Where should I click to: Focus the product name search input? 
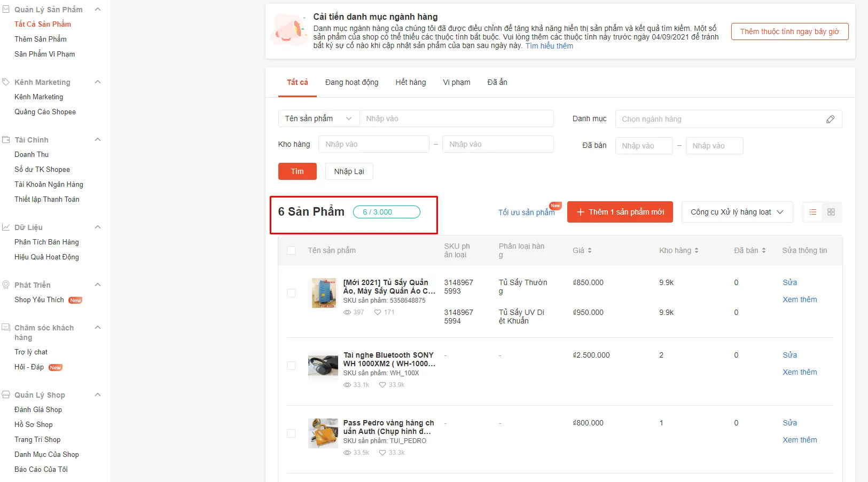click(457, 118)
